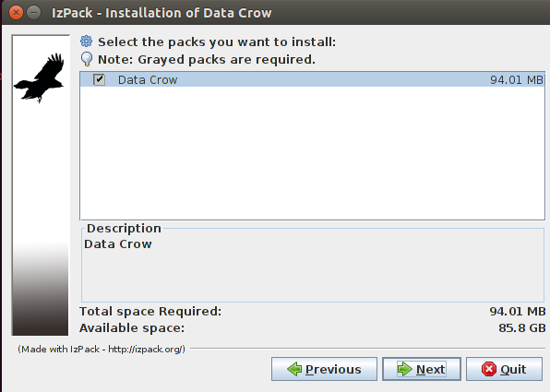550x392 pixels.
Task: Click the Available space 85.8 GB value
Action: pos(522,328)
